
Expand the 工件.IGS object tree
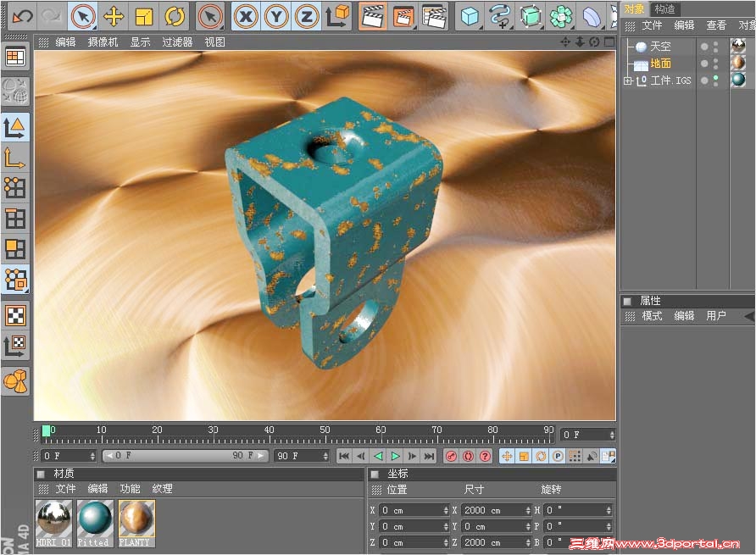click(x=627, y=80)
